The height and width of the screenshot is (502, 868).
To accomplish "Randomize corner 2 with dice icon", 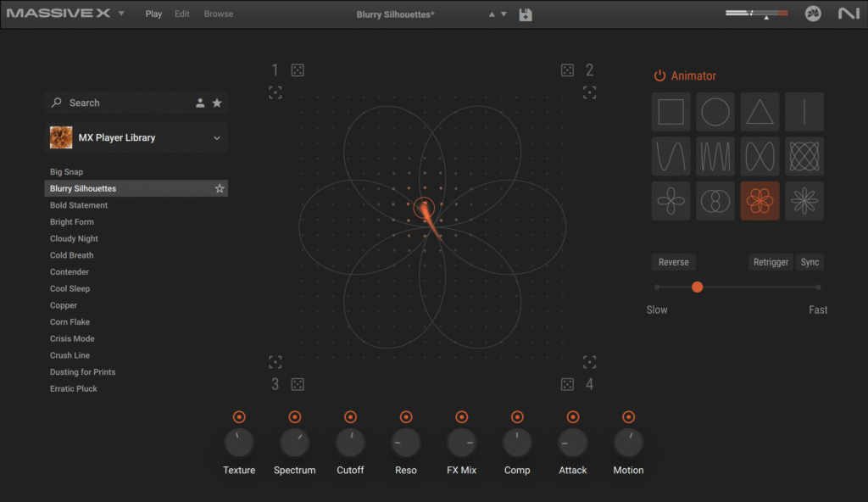I will coord(567,70).
